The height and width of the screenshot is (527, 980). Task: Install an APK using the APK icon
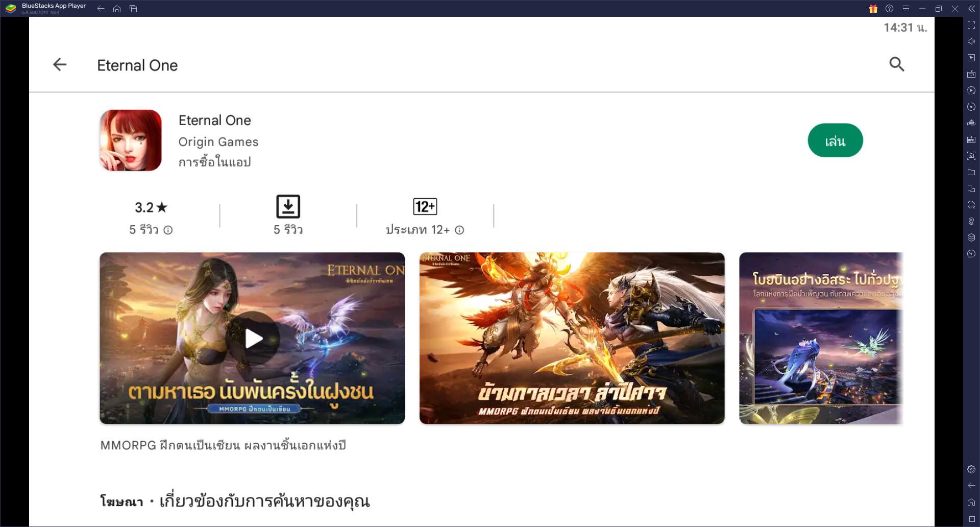[x=971, y=139]
